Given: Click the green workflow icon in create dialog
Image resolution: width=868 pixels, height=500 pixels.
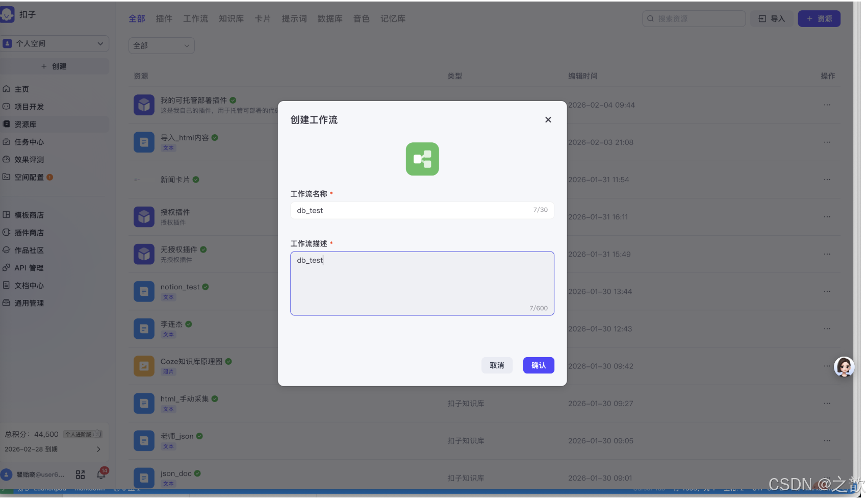Looking at the screenshot, I should (422, 159).
